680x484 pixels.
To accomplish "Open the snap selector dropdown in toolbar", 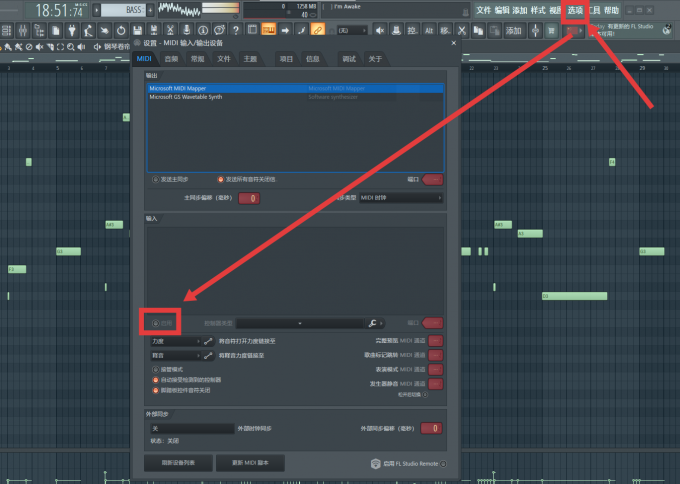I will [352, 30].
